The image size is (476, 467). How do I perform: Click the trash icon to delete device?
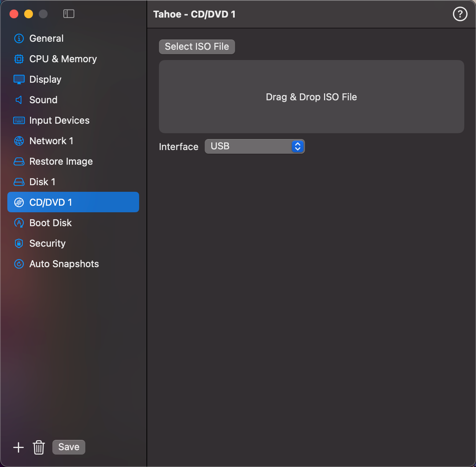(x=39, y=447)
